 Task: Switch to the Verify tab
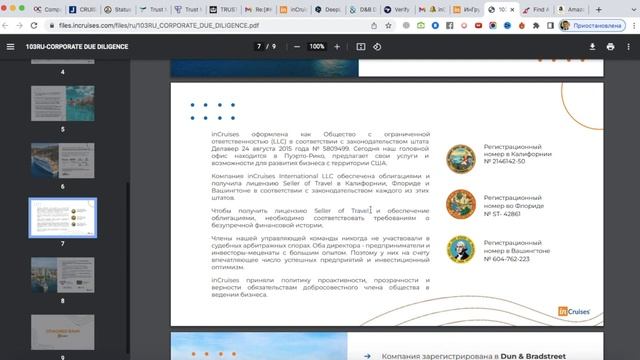398,9
